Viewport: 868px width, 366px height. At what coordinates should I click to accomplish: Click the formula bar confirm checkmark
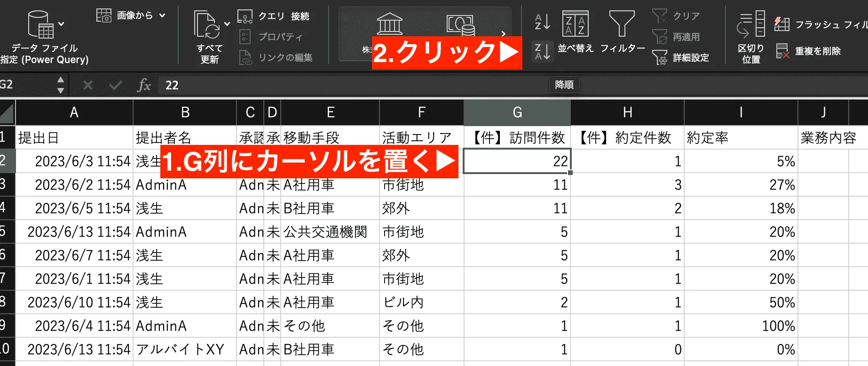point(115,85)
